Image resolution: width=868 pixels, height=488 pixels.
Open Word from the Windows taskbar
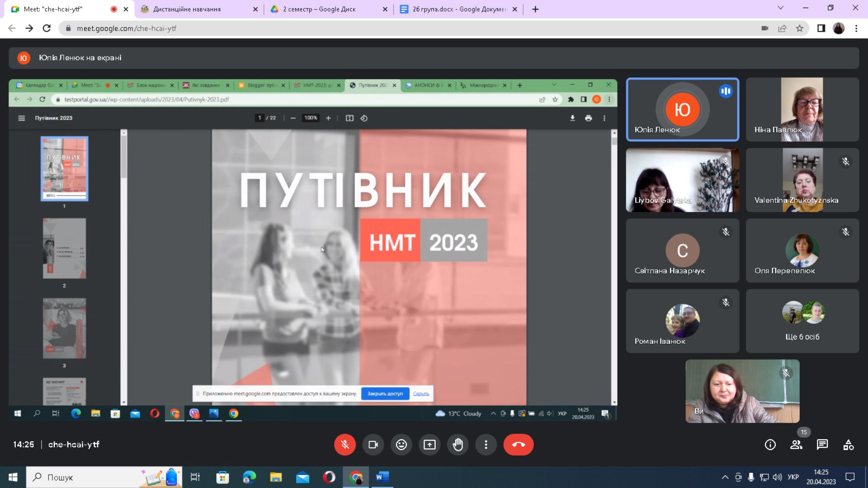point(382,477)
